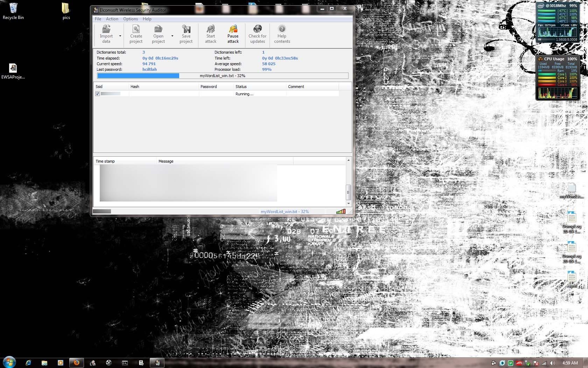This screenshot has width=588, height=368.
Task: Click the Save project toolbar icon
Action: (186, 34)
